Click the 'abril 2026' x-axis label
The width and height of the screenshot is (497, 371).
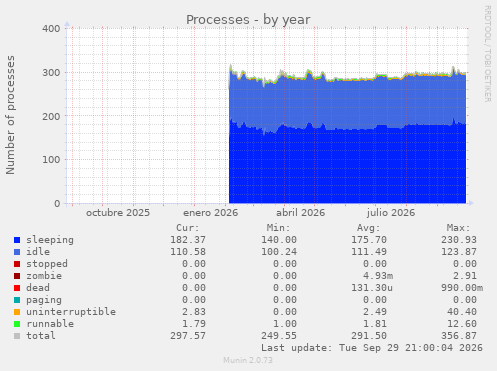coord(300,213)
